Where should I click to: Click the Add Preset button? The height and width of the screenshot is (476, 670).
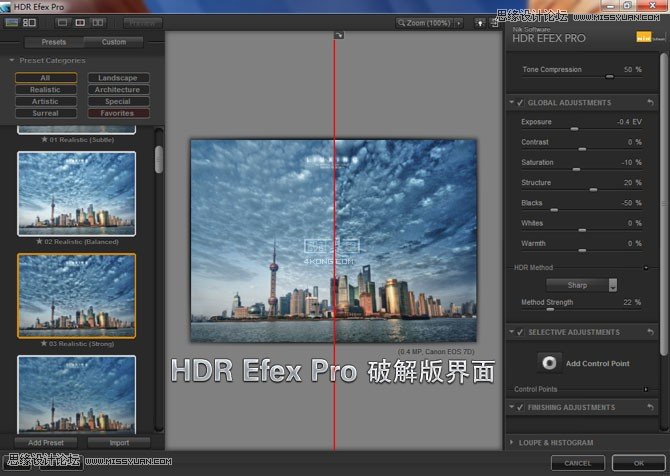coord(46,442)
